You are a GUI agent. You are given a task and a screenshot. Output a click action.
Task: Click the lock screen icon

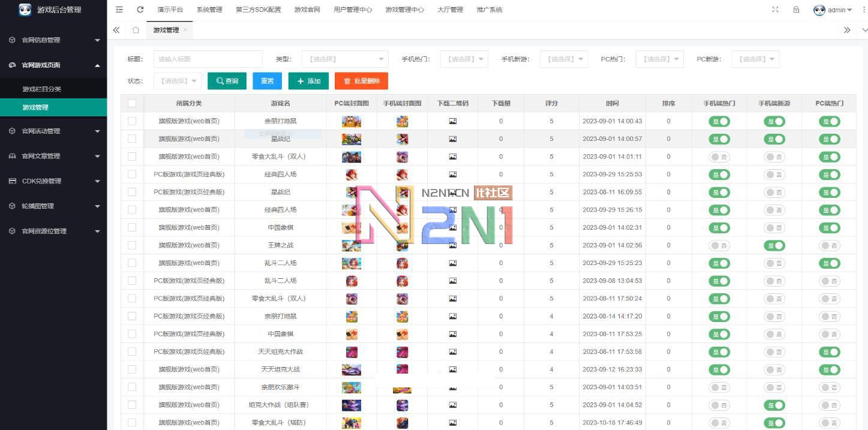click(x=796, y=10)
